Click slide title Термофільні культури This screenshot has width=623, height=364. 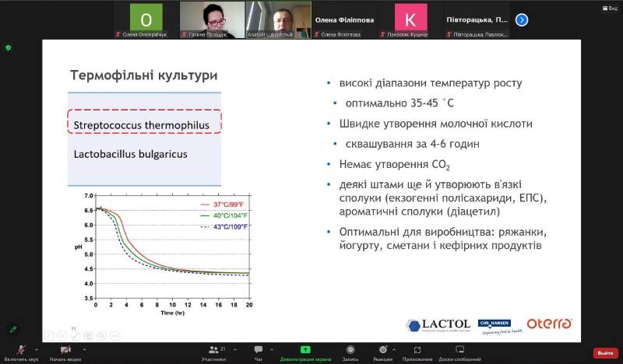click(x=144, y=75)
